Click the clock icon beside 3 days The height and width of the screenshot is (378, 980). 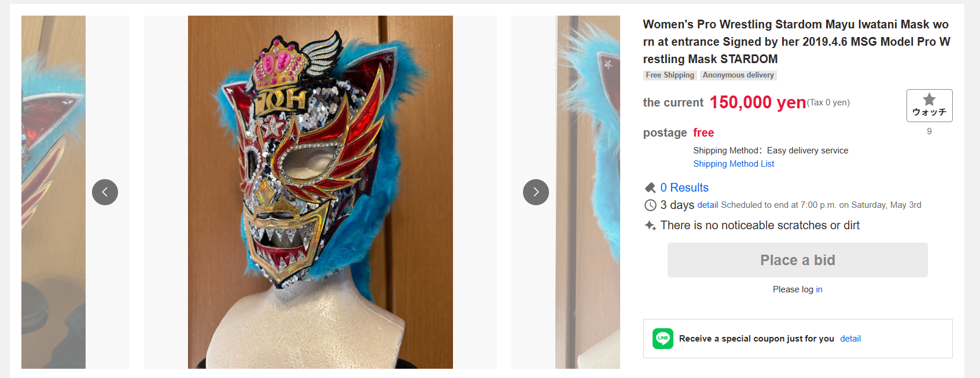coord(650,205)
